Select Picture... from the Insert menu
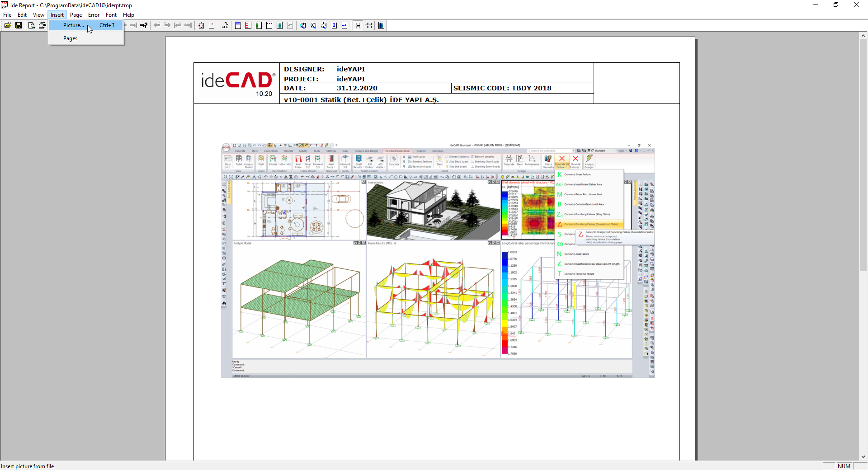The width and height of the screenshot is (868, 470). [74, 25]
